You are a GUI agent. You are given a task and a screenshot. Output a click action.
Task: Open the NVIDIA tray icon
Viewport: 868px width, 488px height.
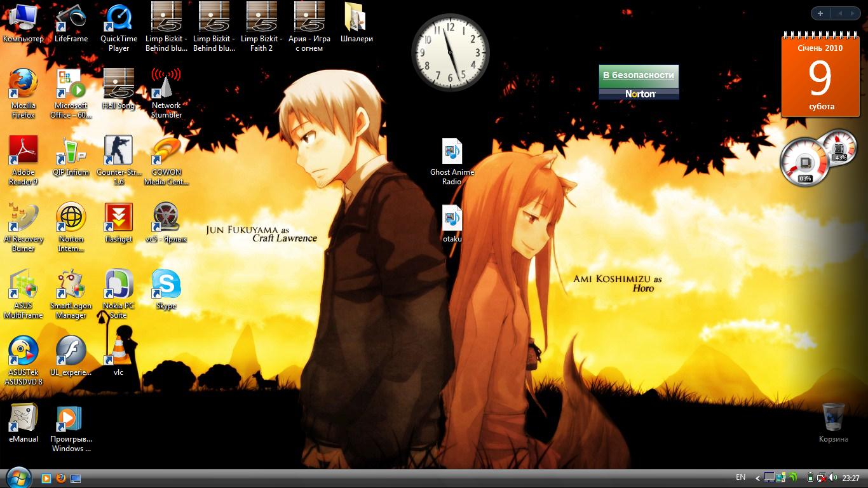click(x=792, y=478)
